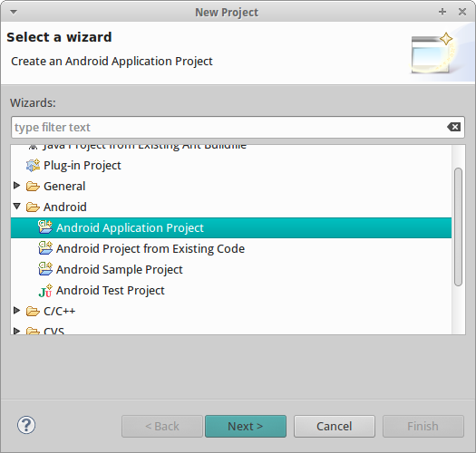
Task: Click the C/C++ folder icon
Action: click(33, 312)
